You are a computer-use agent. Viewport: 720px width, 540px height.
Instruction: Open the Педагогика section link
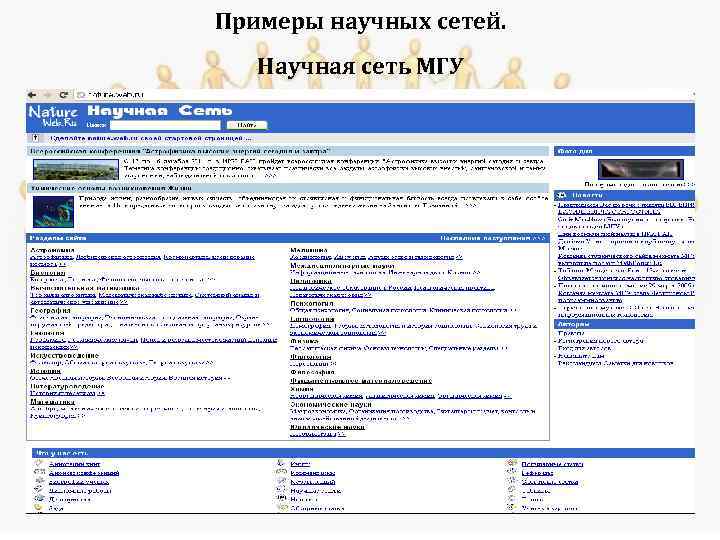point(311,281)
